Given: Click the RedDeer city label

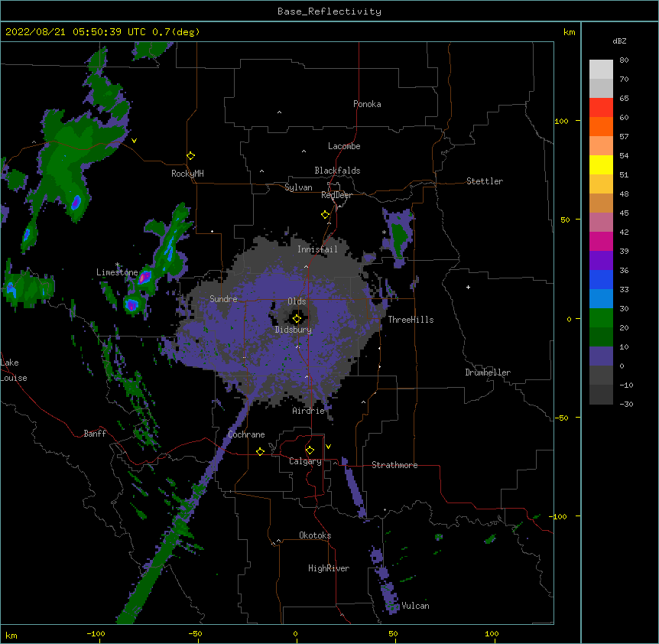Looking at the screenshot, I should [x=336, y=195].
